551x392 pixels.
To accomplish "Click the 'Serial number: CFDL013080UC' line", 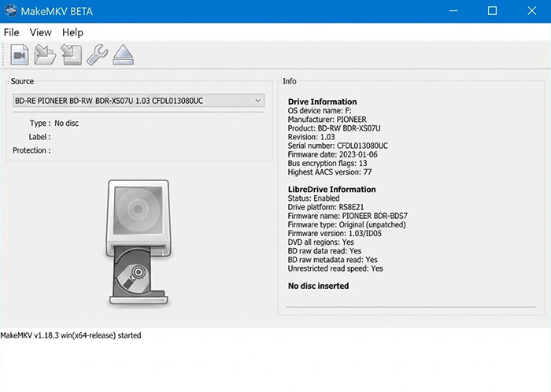I will click(338, 146).
